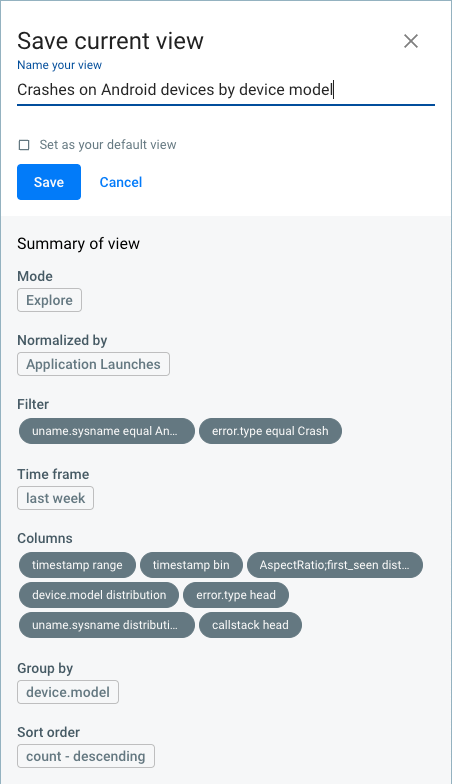Image resolution: width=452 pixels, height=784 pixels.
Task: Click the Save button
Action: 49,182
